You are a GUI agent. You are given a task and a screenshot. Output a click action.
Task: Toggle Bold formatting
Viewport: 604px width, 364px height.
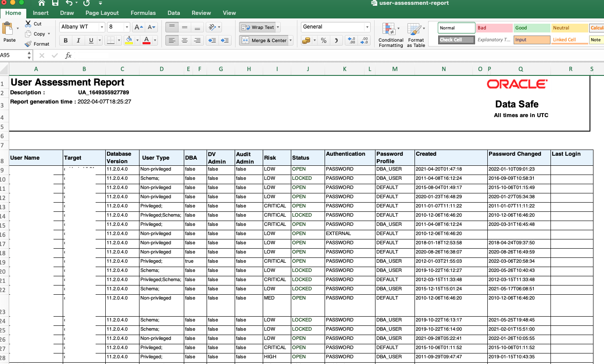coord(66,40)
